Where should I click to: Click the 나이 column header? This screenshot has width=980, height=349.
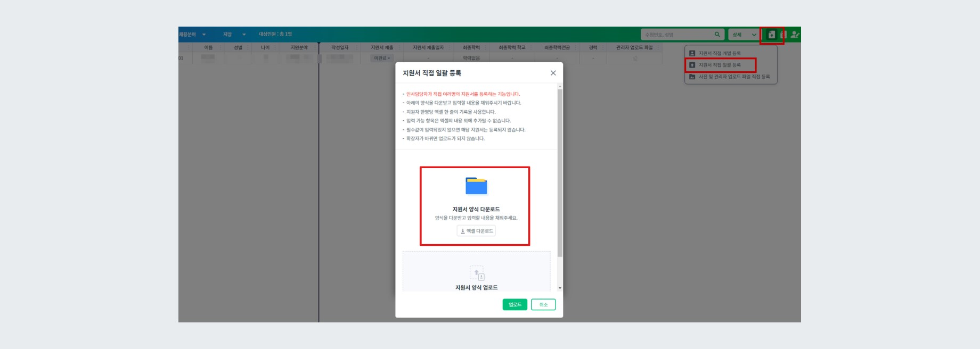[265, 47]
